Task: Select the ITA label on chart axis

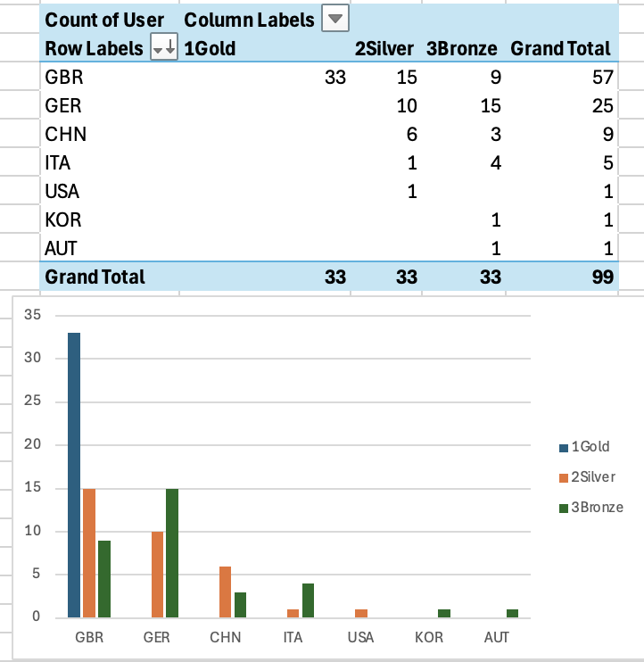Action: tap(293, 638)
